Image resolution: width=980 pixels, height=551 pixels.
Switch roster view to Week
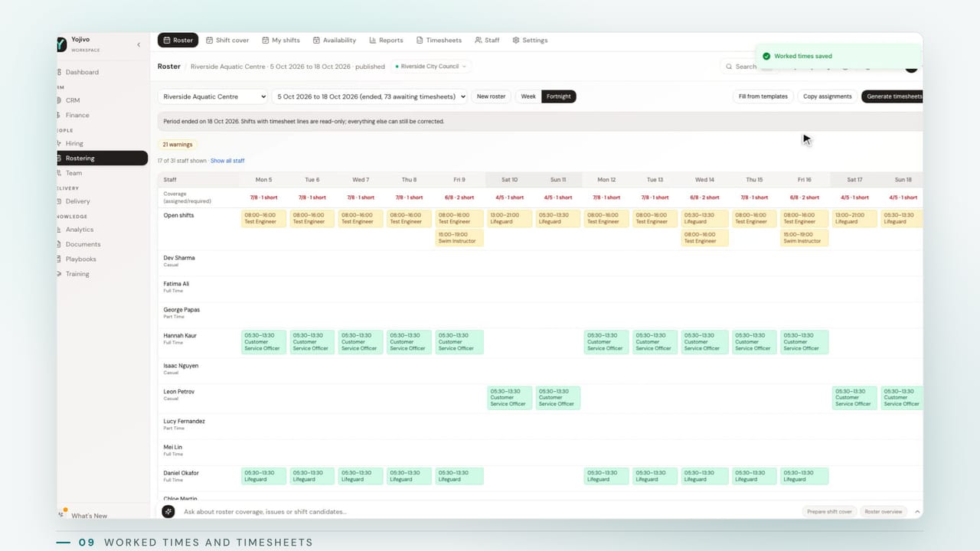tap(528, 96)
